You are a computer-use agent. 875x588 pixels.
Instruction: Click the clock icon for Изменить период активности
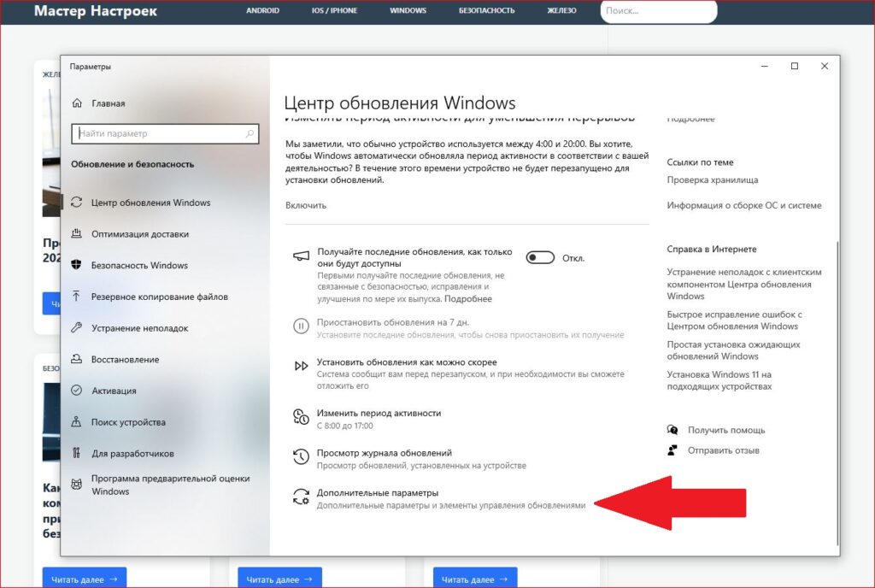tap(301, 417)
